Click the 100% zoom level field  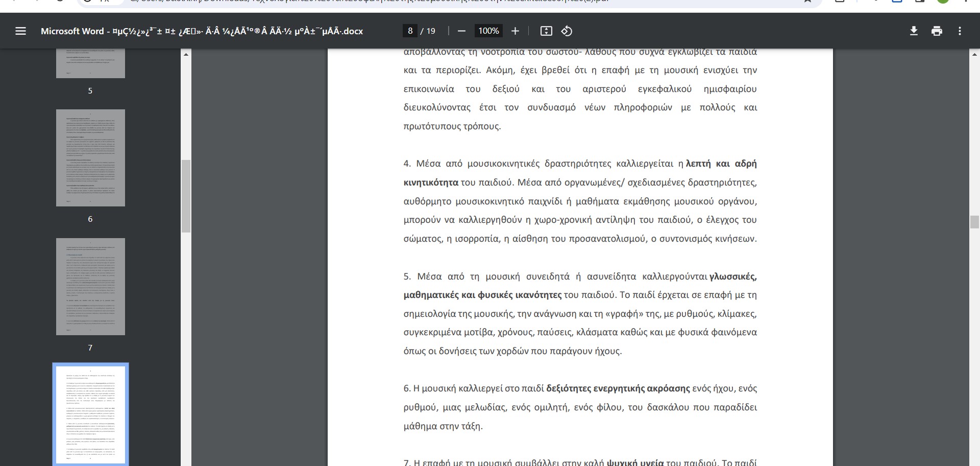[x=488, y=31]
